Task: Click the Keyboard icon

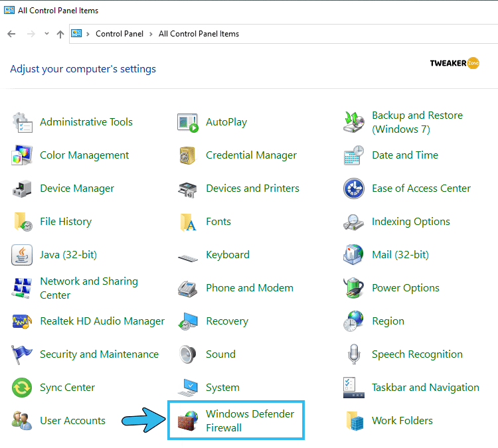Action: point(188,258)
